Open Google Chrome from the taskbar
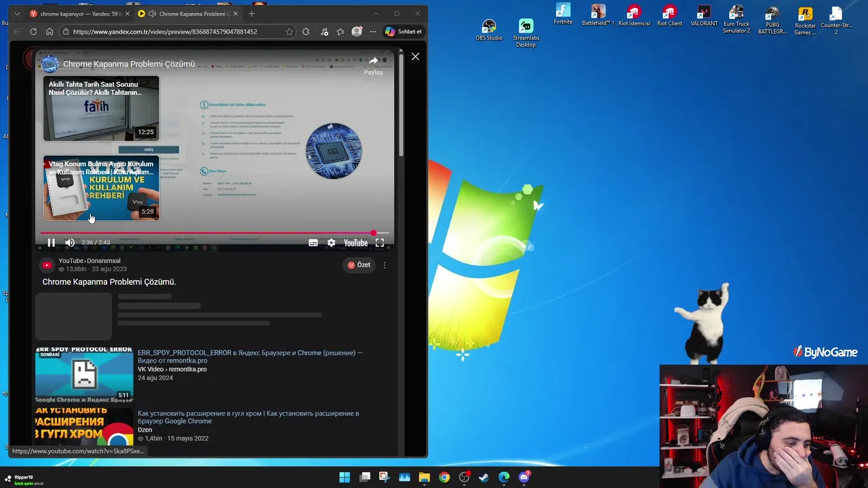Viewport: 868px width, 488px height. click(444, 477)
